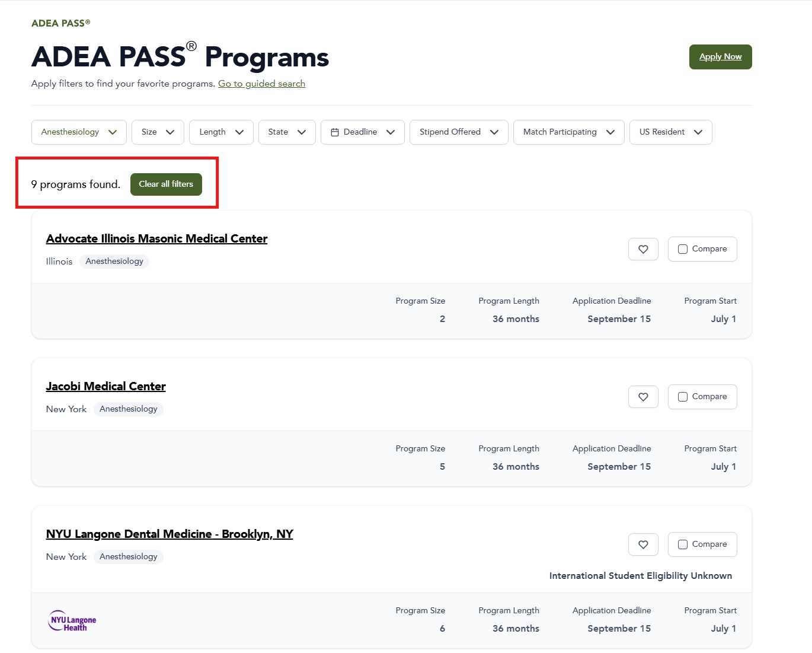Click the Apply Now button

click(x=721, y=57)
